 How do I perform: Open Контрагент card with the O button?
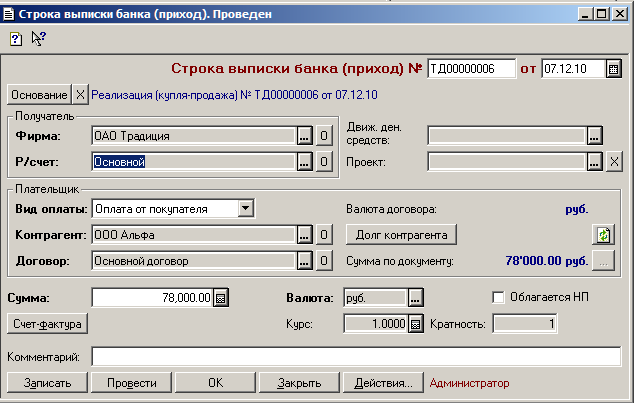(324, 235)
